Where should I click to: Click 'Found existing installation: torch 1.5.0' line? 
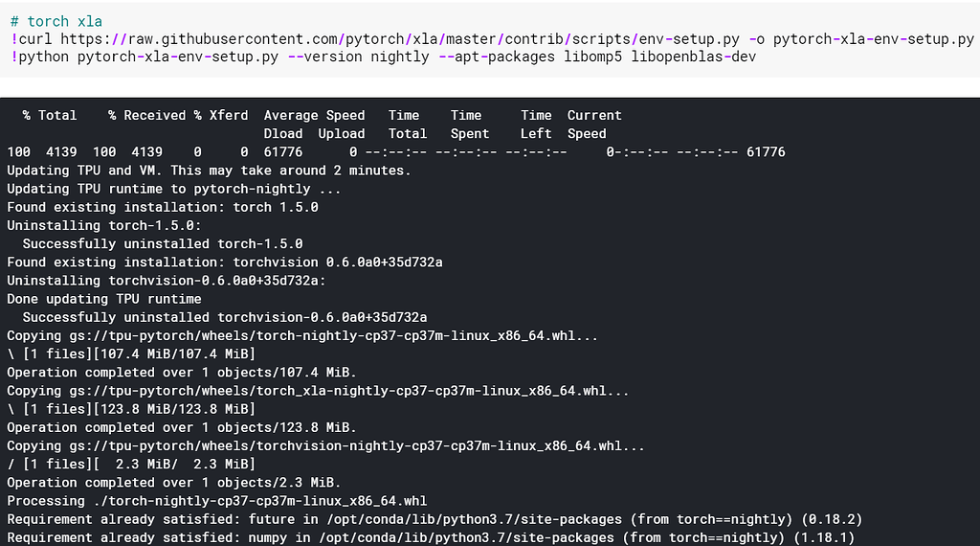tap(163, 207)
